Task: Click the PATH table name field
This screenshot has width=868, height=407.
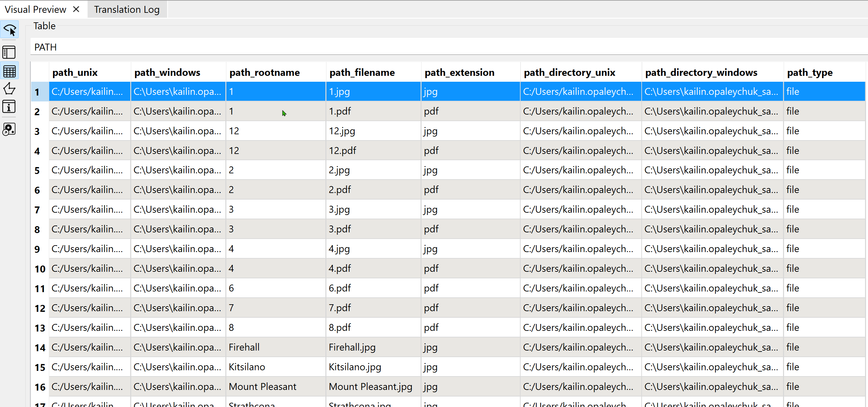Action: (449, 47)
